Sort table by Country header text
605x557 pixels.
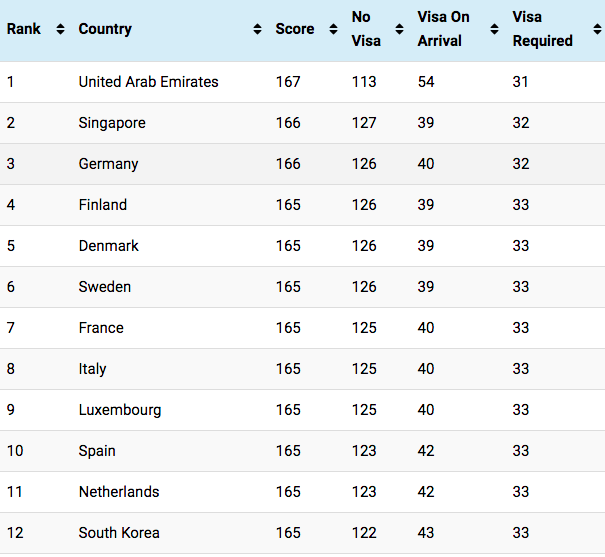(x=105, y=29)
